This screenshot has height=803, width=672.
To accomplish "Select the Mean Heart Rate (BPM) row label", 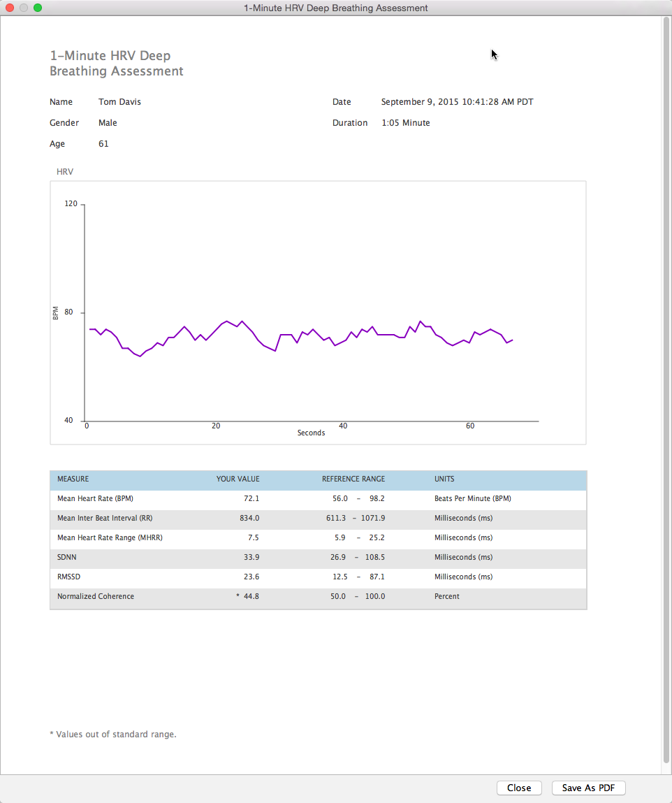I will pos(95,498).
